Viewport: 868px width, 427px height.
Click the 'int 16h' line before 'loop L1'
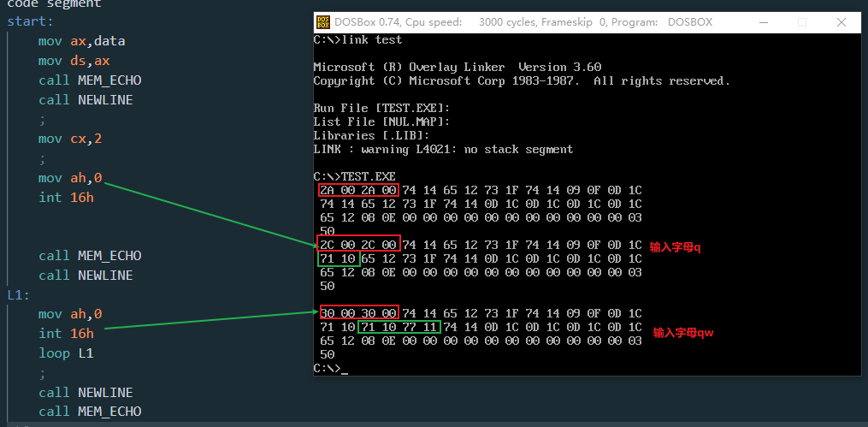point(66,334)
